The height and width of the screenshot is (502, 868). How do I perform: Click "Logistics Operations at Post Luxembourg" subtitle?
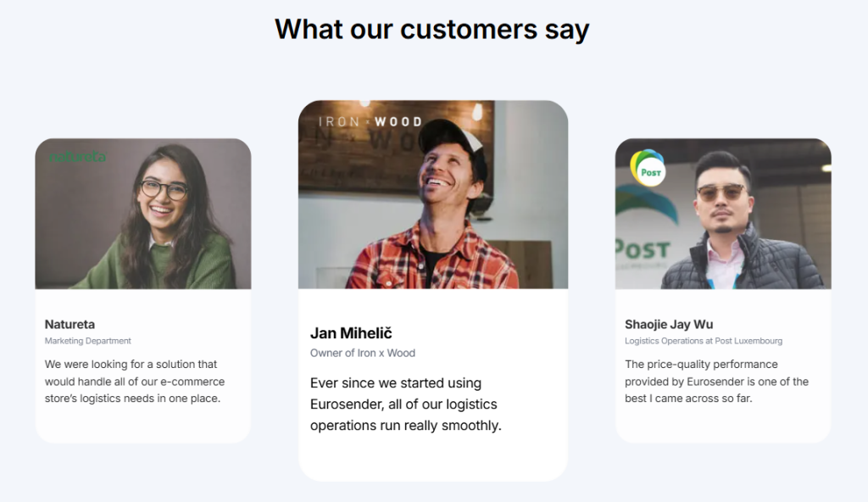(x=704, y=341)
